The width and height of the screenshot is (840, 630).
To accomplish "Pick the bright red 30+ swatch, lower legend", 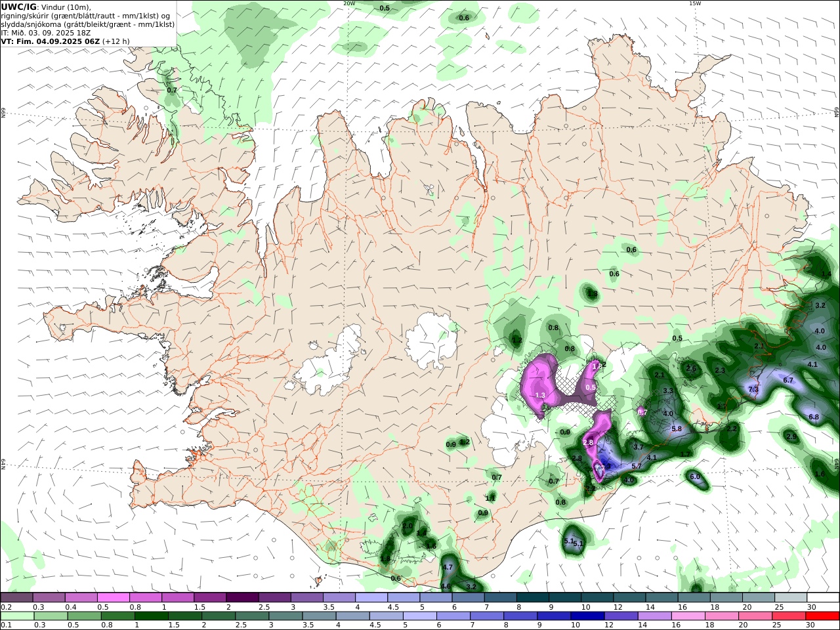I will point(822,616).
